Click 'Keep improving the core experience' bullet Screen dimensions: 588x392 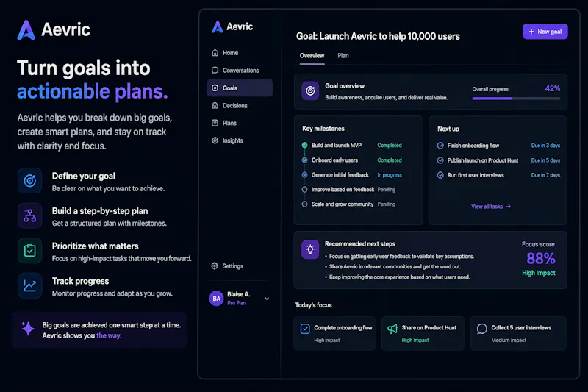coord(399,277)
